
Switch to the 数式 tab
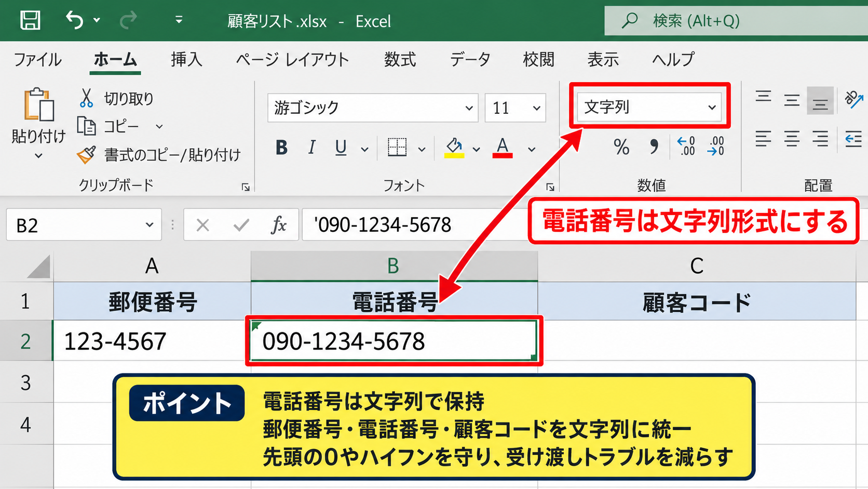pyautogui.click(x=400, y=59)
